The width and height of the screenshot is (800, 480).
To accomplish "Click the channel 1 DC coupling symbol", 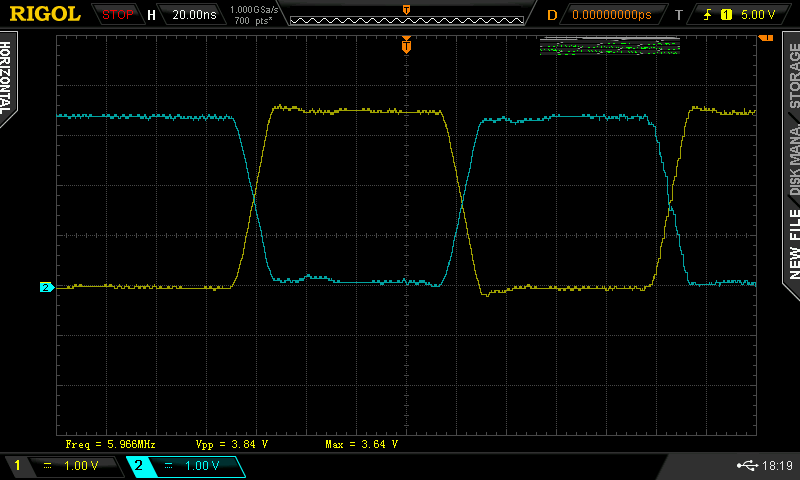I will click(47, 466).
